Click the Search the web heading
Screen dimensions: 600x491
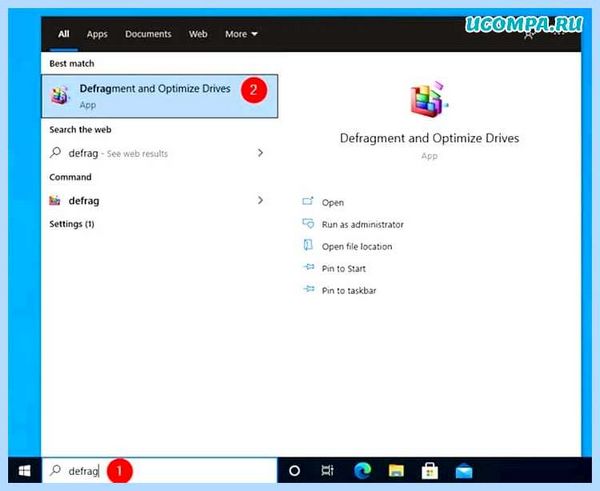click(80, 130)
